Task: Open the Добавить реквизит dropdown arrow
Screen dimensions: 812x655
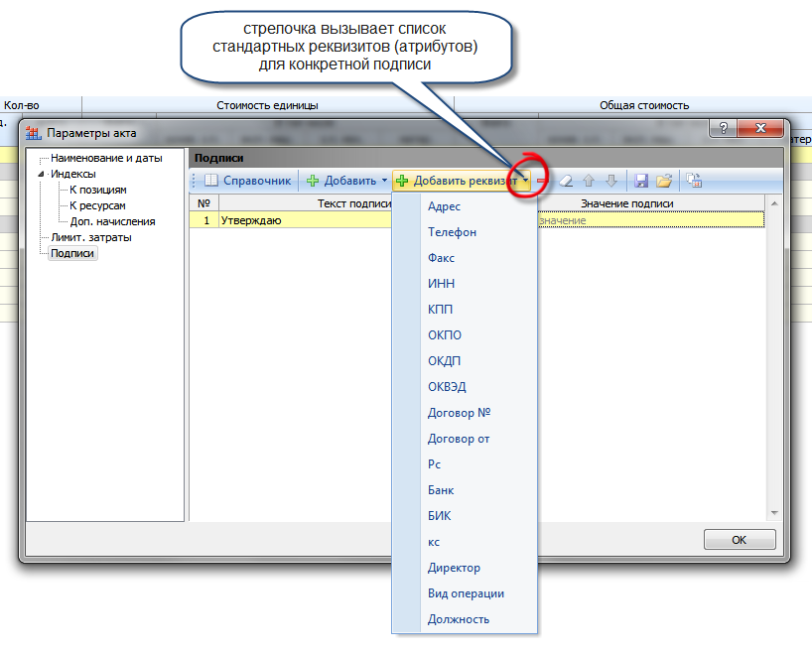Action: (x=525, y=181)
